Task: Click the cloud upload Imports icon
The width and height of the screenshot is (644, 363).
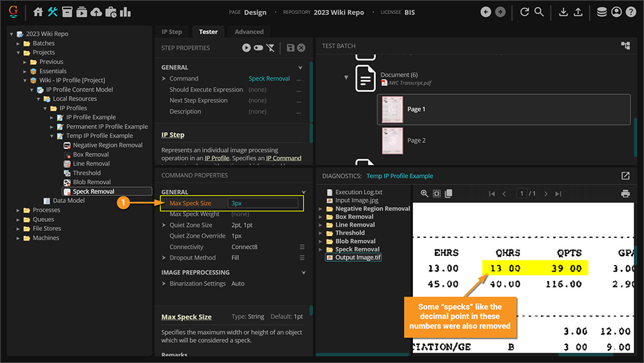Action: (x=96, y=12)
